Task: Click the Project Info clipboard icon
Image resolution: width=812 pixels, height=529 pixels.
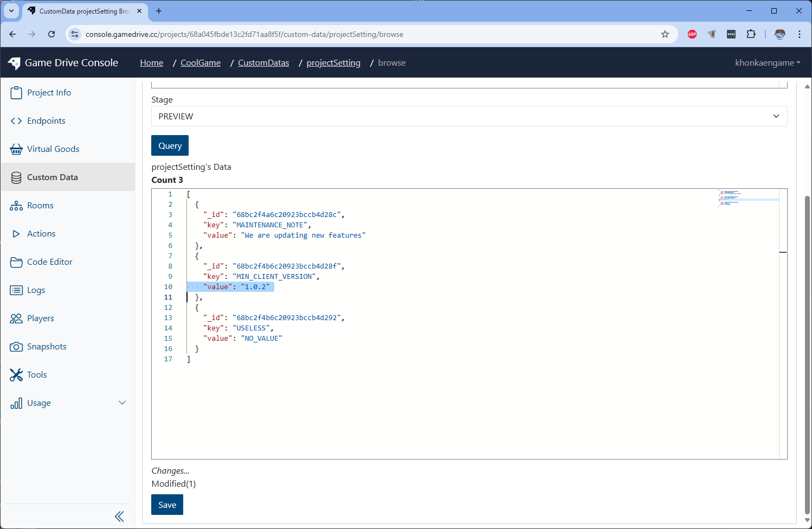Action: pyautogui.click(x=16, y=93)
